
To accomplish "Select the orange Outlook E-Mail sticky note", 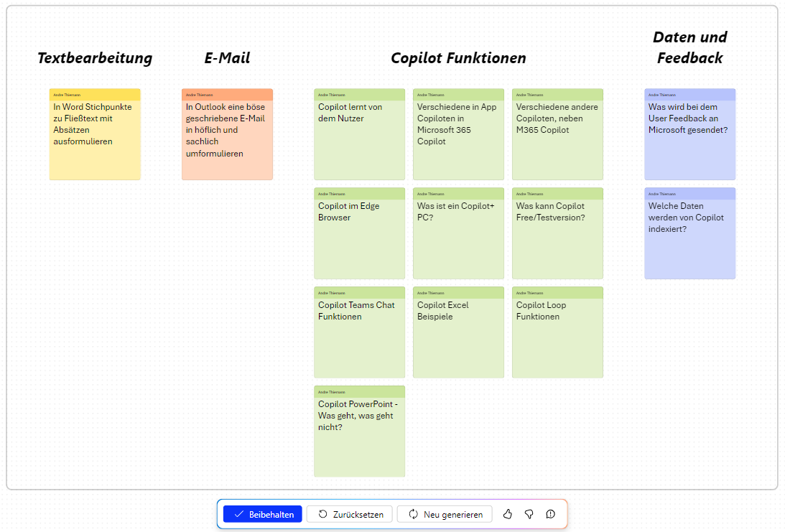I will [x=227, y=134].
